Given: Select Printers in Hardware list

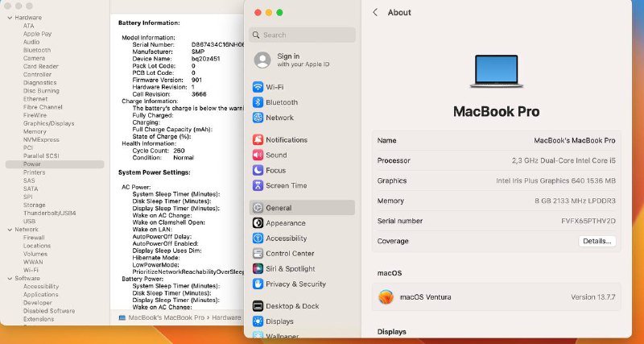Looking at the screenshot, I should (x=34, y=172).
